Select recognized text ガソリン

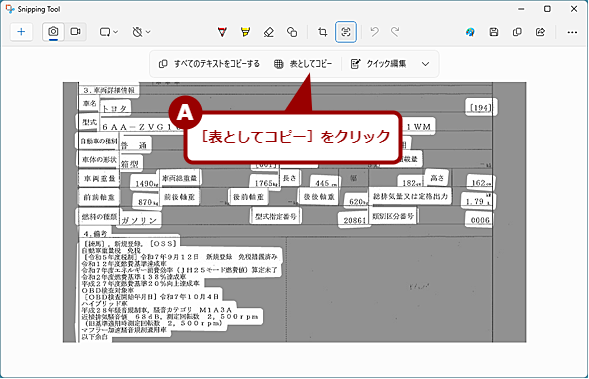click(x=139, y=220)
